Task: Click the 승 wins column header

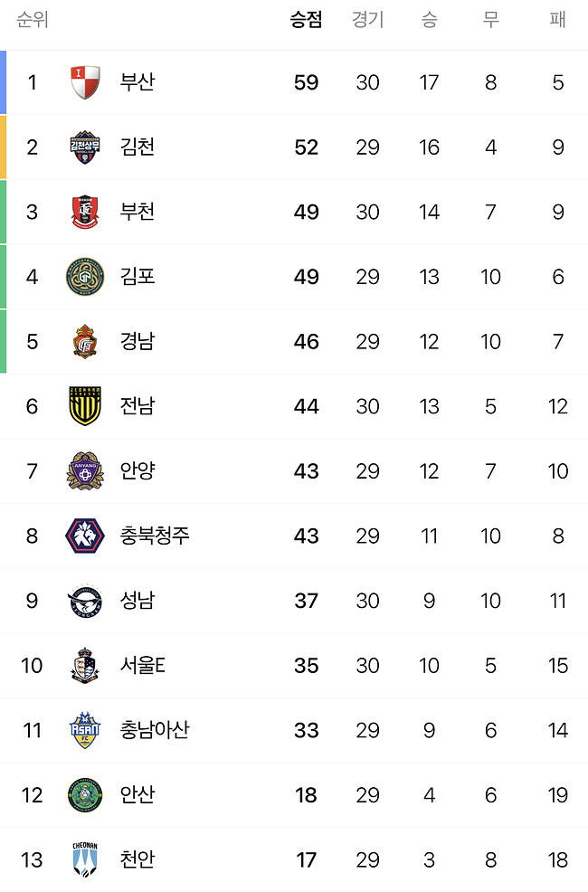Action: point(430,20)
